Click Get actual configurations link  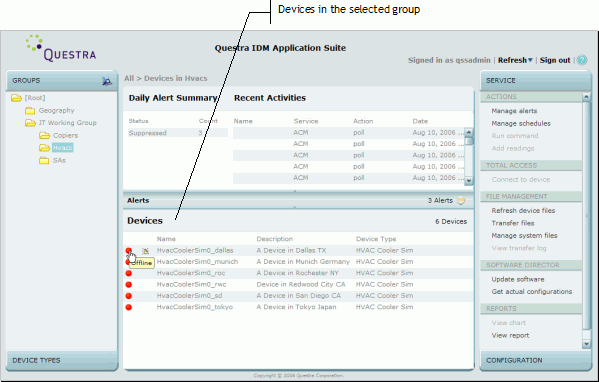[532, 291]
